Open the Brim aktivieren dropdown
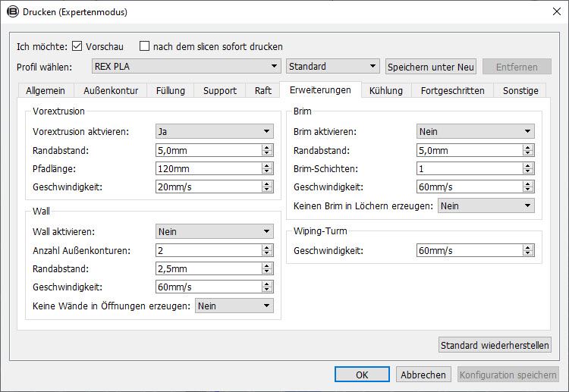 [475, 131]
